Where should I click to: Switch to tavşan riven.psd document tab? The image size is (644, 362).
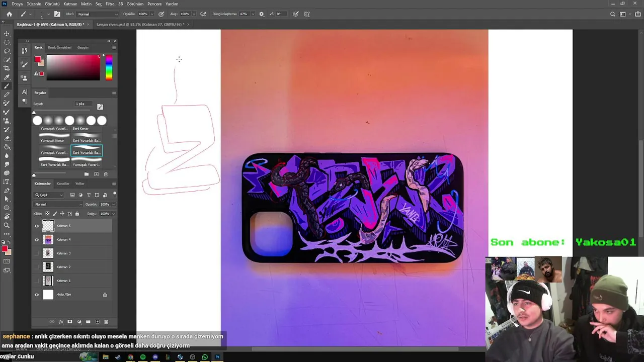(x=140, y=24)
